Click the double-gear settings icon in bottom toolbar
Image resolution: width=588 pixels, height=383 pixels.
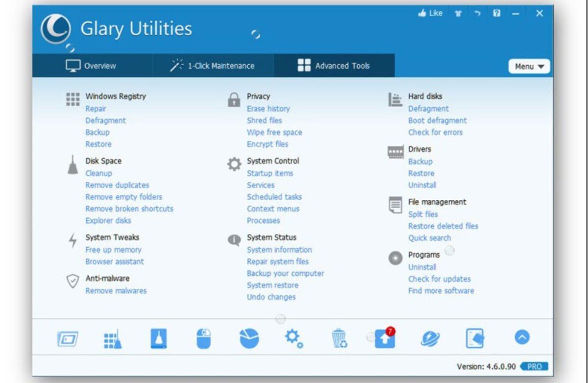click(294, 338)
